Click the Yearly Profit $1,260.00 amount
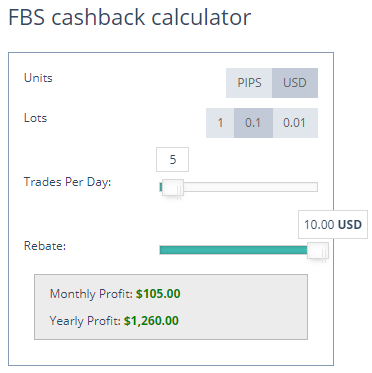The width and height of the screenshot is (372, 373). (151, 321)
